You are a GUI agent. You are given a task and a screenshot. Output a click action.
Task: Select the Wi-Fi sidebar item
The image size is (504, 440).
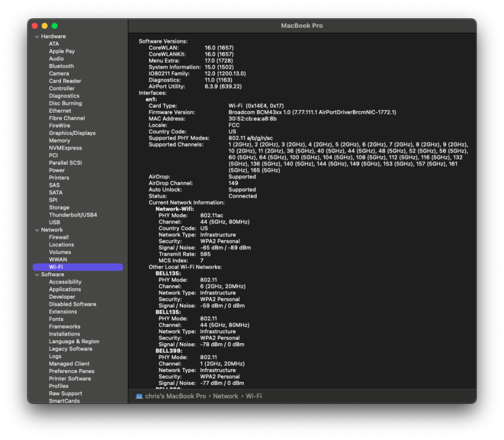[x=78, y=267]
